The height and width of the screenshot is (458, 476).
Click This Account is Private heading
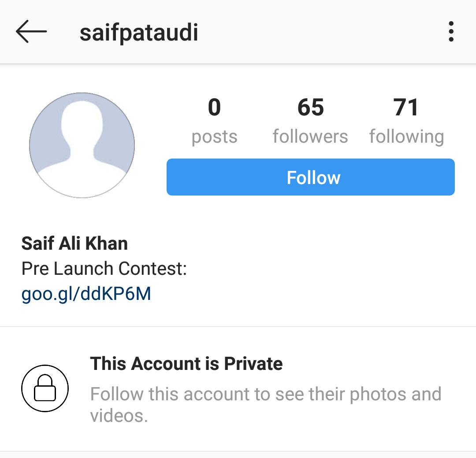point(186,363)
